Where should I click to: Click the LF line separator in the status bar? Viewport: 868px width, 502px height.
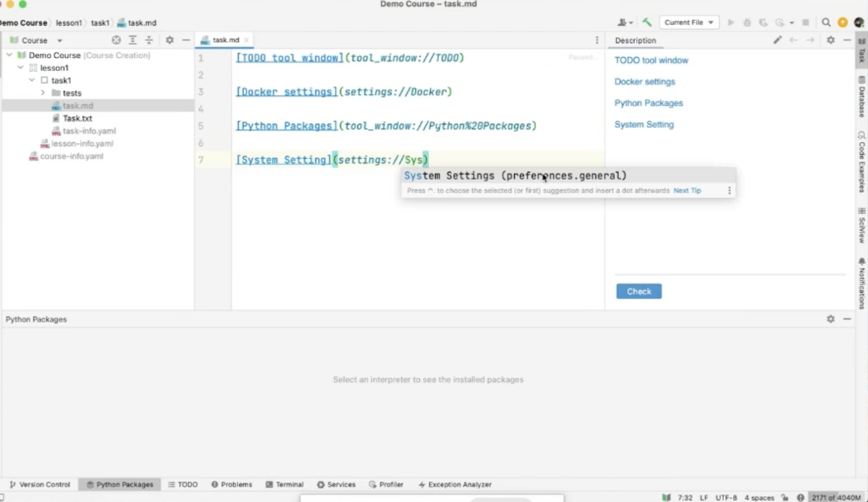(704, 497)
